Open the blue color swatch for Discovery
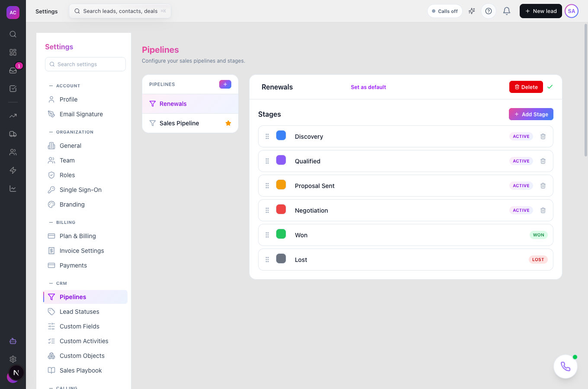Image resolution: width=588 pixels, height=389 pixels. [x=281, y=135]
